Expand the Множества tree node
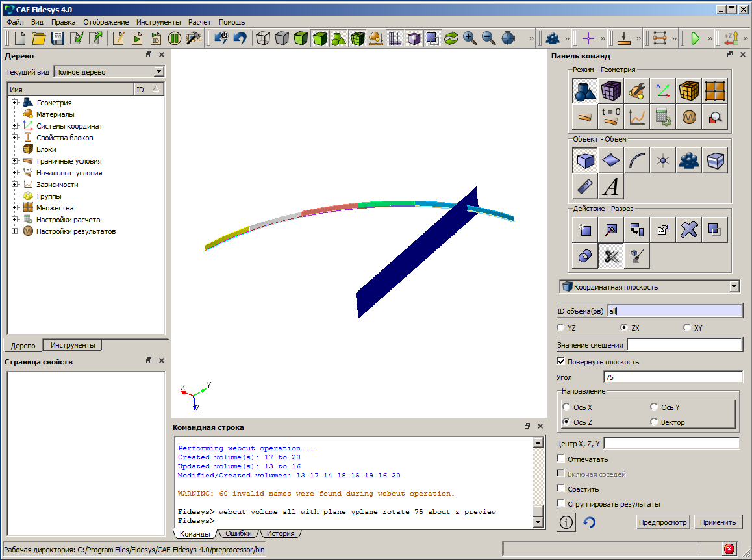This screenshot has width=752, height=560. pos(14,208)
